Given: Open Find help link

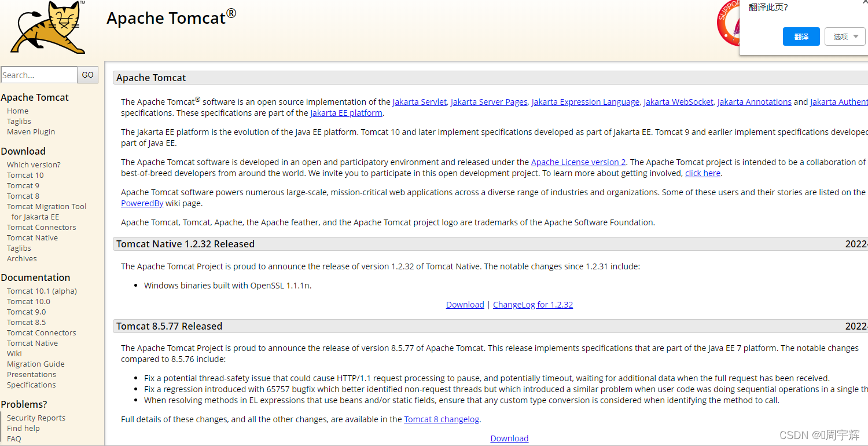Looking at the screenshot, I should (x=23, y=429).
